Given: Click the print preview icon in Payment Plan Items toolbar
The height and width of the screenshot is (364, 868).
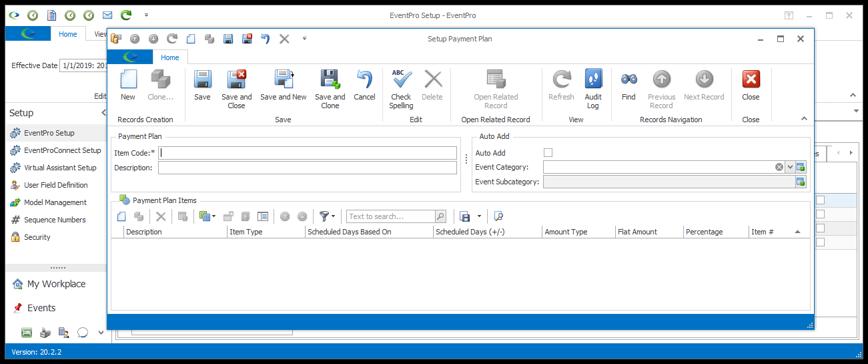Looking at the screenshot, I should click(498, 216).
